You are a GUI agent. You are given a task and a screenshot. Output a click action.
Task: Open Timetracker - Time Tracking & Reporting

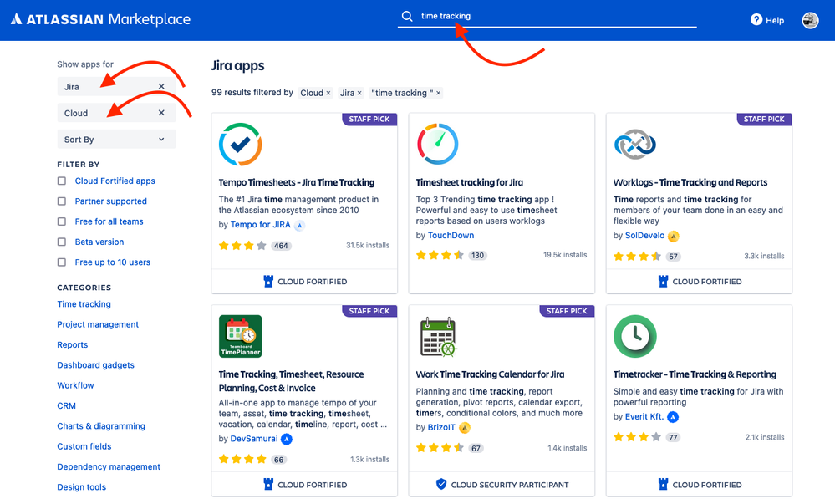point(695,374)
